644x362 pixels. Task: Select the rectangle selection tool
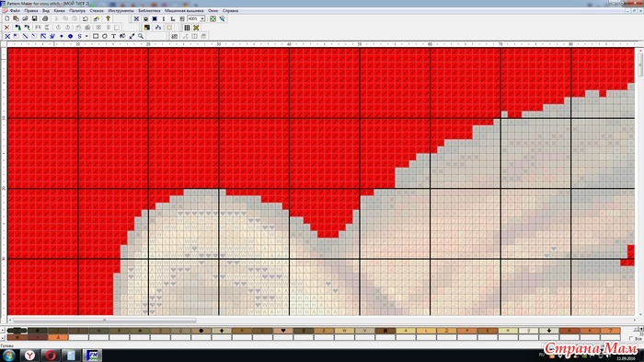(x=96, y=36)
